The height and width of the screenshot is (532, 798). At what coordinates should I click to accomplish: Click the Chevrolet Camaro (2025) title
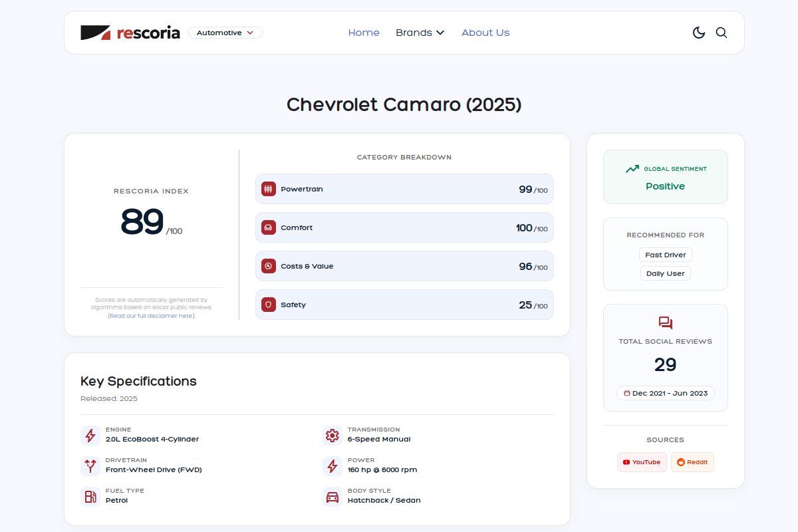coord(404,104)
